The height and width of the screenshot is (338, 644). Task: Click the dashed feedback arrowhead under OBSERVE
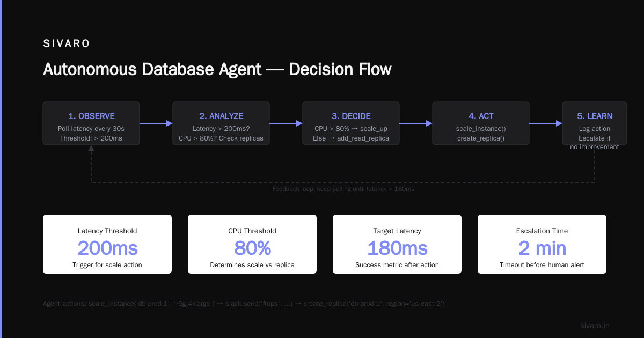[x=91, y=149]
